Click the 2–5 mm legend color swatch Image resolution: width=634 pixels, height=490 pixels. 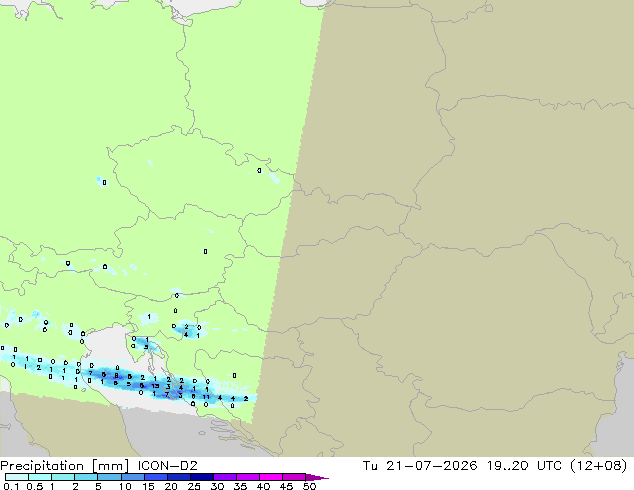click(86, 477)
